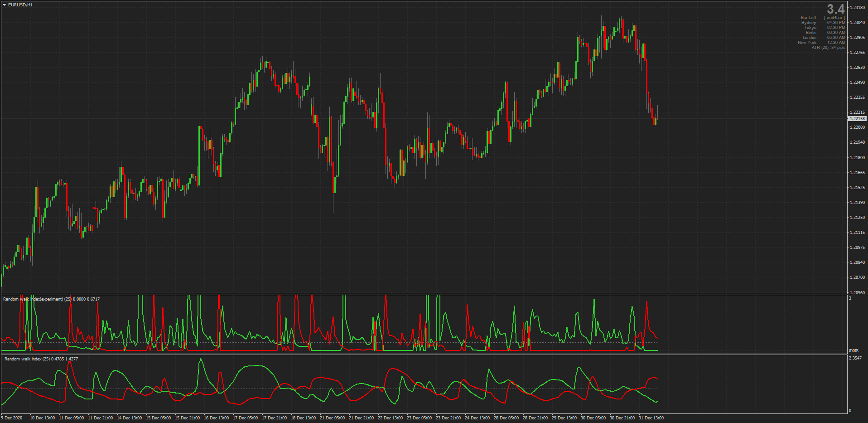Click the time shown beside London
Screen dimensions: 868x423
click(836, 38)
